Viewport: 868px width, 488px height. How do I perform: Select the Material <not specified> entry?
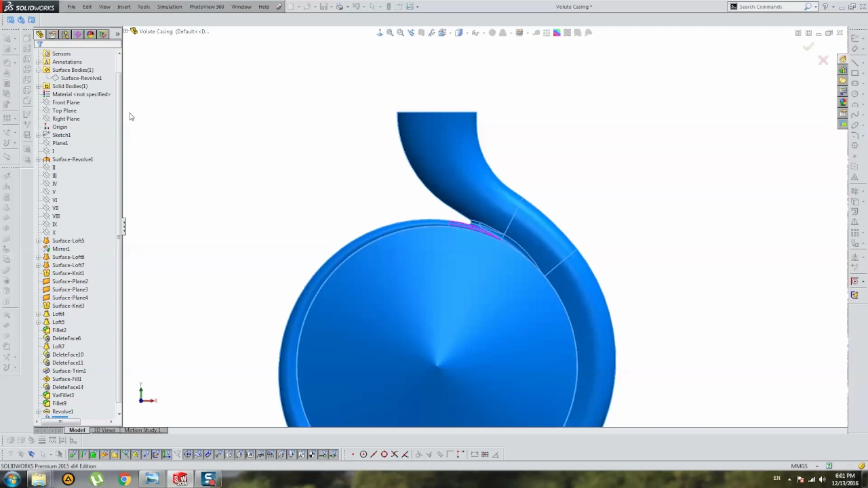81,94
